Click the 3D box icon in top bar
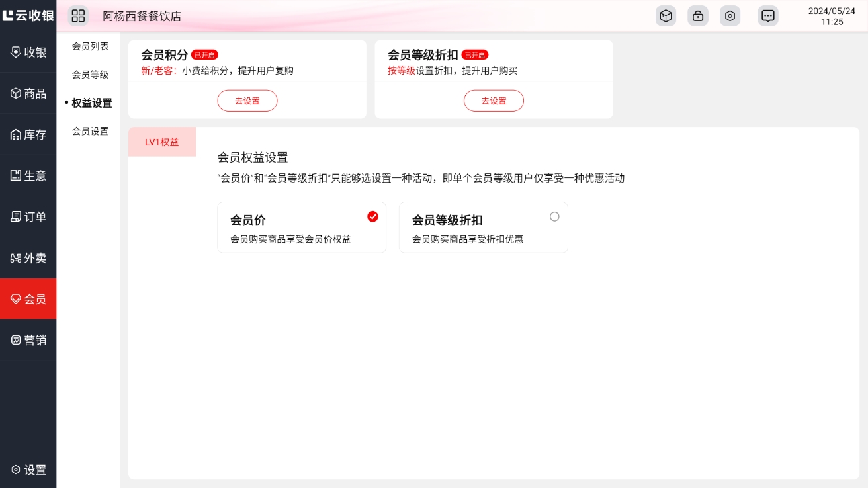 click(x=666, y=16)
